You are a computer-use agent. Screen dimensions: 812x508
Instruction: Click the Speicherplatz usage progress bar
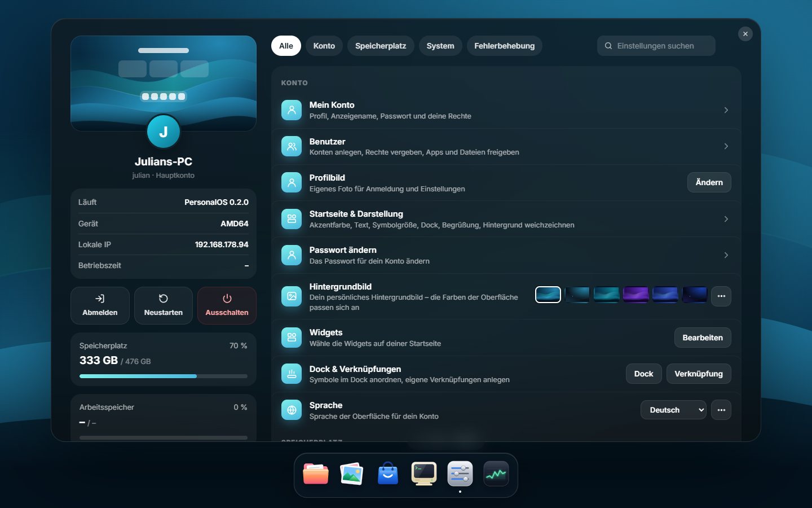click(164, 376)
